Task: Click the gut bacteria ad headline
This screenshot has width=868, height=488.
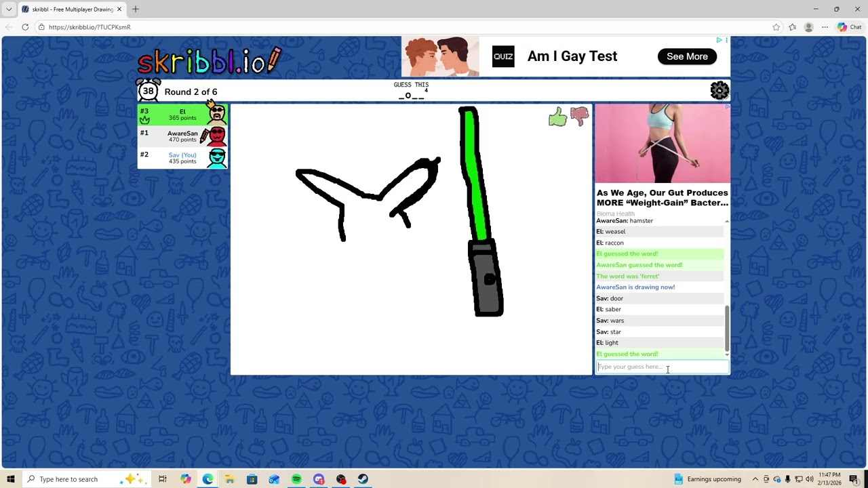Action: pos(663,197)
